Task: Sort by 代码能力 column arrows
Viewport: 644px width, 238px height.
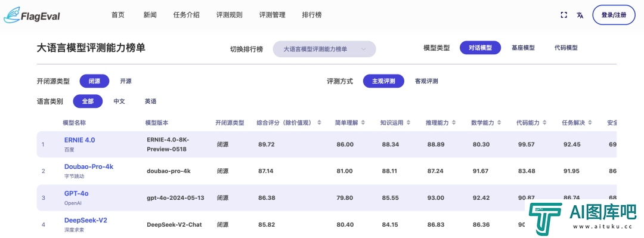Action: [x=544, y=123]
